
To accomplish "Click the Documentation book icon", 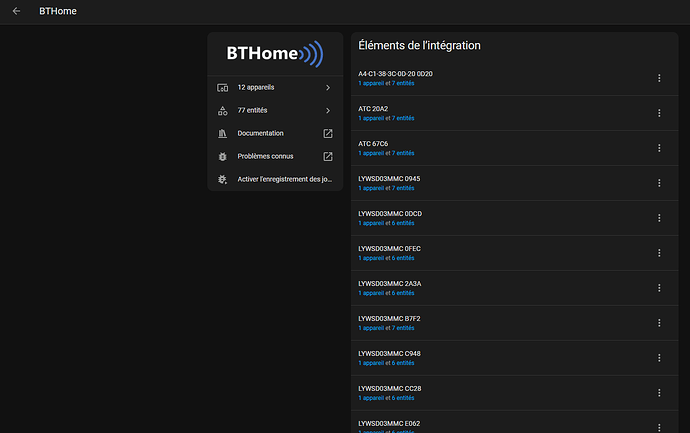I will (x=223, y=133).
